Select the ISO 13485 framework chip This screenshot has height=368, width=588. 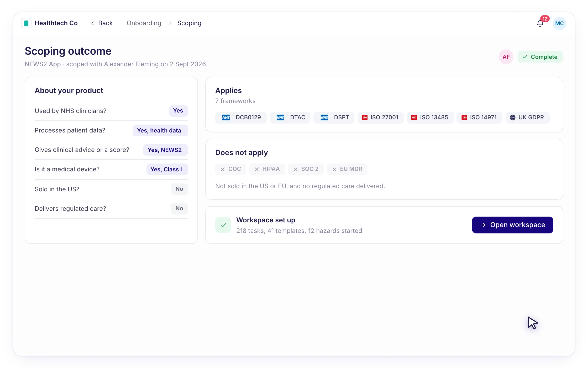click(430, 117)
